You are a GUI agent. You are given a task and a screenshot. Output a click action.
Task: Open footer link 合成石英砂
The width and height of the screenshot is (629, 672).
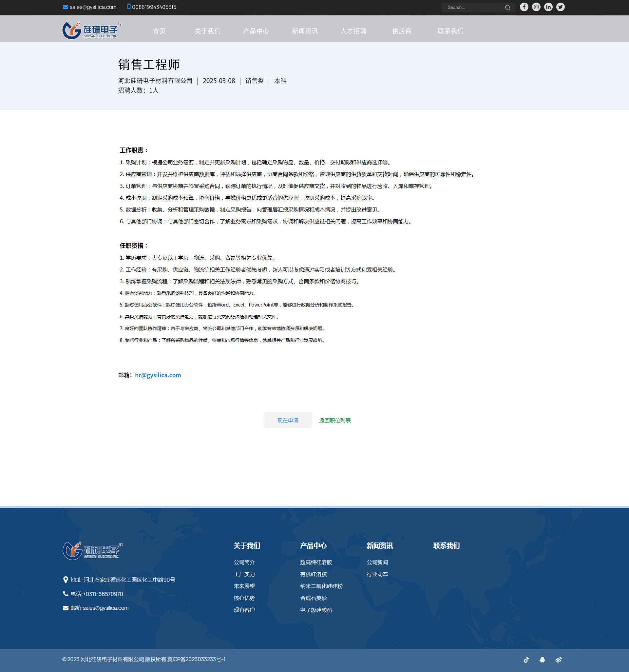[x=314, y=598]
